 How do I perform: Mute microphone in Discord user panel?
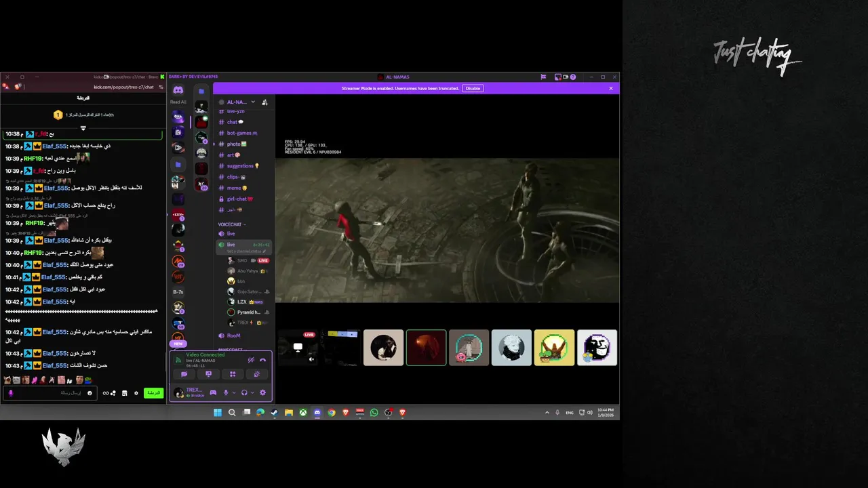tap(226, 392)
